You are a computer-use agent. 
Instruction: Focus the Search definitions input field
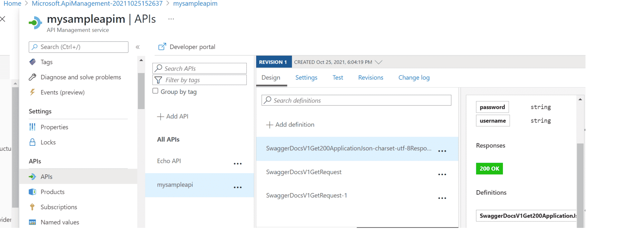pos(356,100)
